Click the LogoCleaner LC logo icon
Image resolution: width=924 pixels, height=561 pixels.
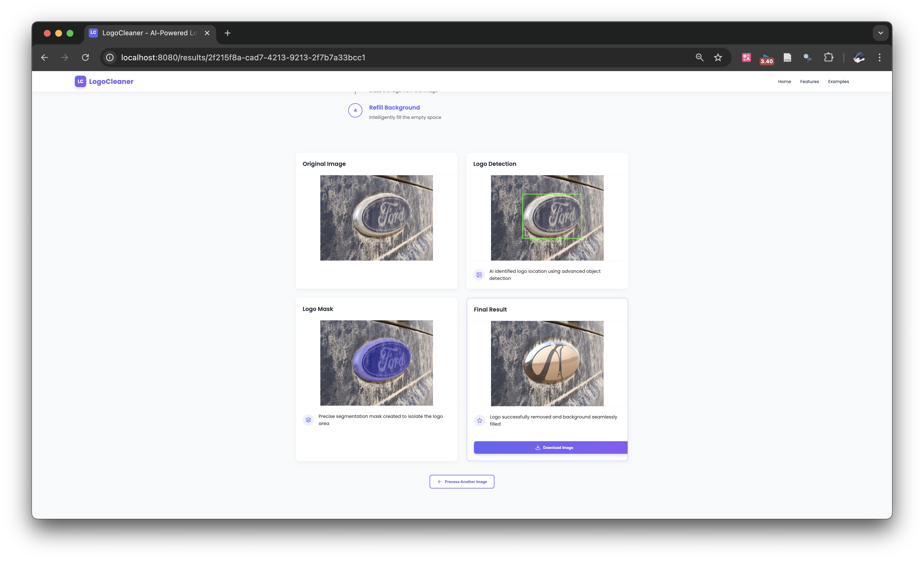click(x=80, y=81)
